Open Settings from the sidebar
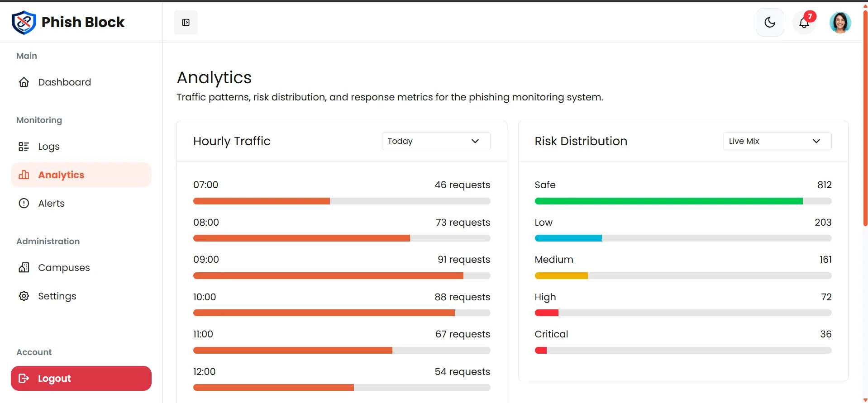Screen dimensions: 868x403 click(81, 296)
